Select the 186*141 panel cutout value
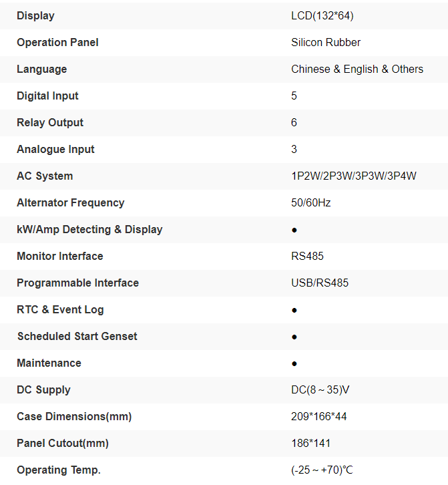The height and width of the screenshot is (485, 448). tap(311, 443)
